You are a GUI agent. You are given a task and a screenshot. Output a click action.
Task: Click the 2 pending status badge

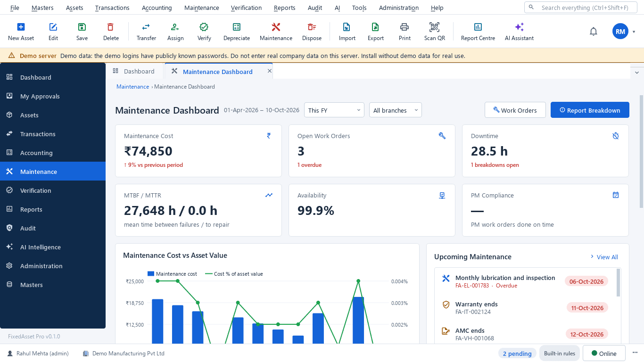pyautogui.click(x=517, y=354)
